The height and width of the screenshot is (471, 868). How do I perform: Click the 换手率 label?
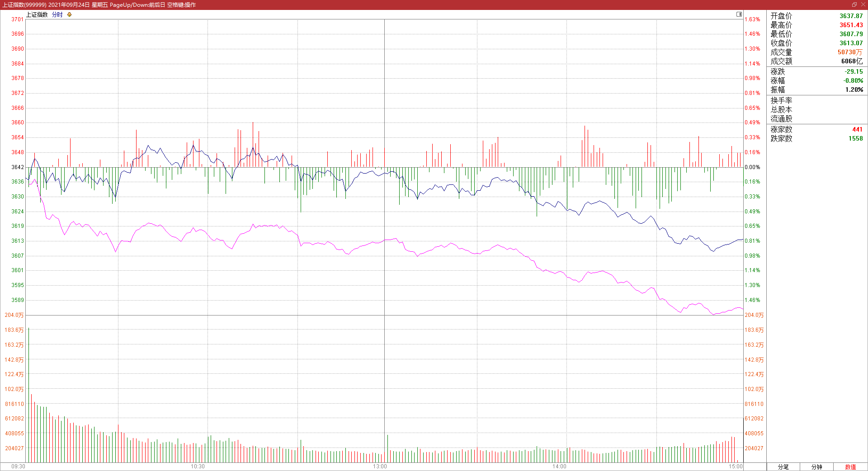(x=781, y=100)
